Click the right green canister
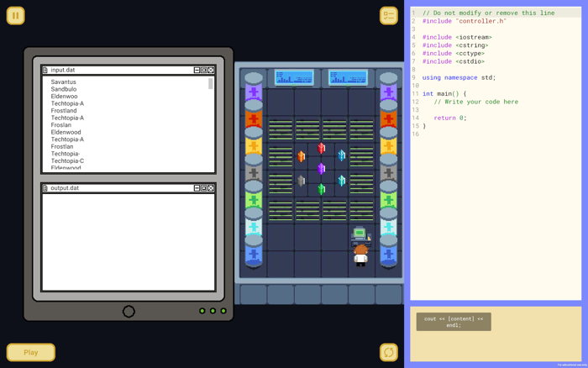Screen dimensions: 588x368 (388, 196)
